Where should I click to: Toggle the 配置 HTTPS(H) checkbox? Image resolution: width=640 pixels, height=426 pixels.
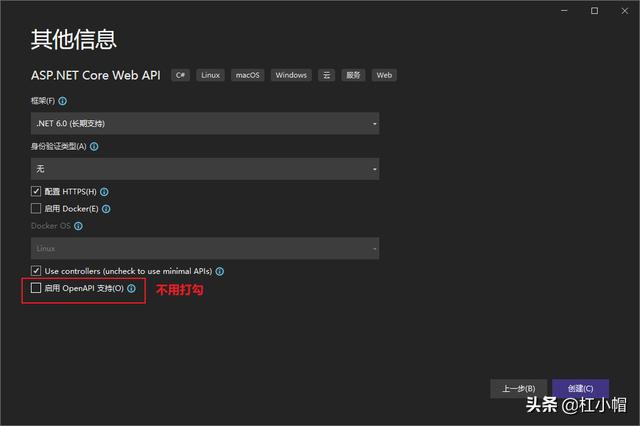tap(36, 191)
